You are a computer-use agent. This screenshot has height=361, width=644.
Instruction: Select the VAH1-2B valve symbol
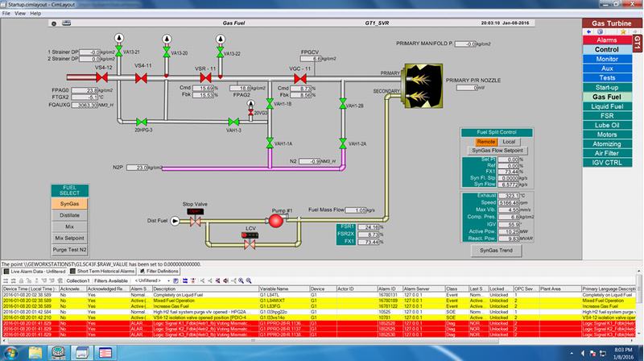pos(343,104)
